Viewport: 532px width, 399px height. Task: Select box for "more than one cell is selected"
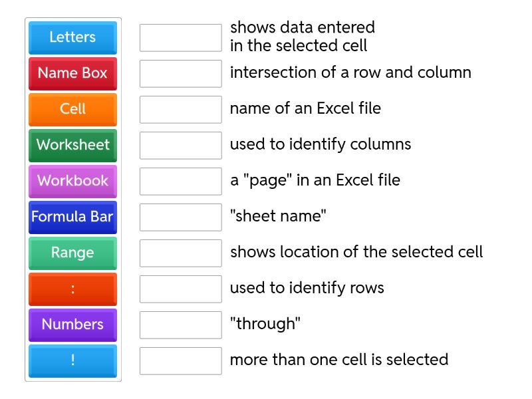click(x=180, y=361)
